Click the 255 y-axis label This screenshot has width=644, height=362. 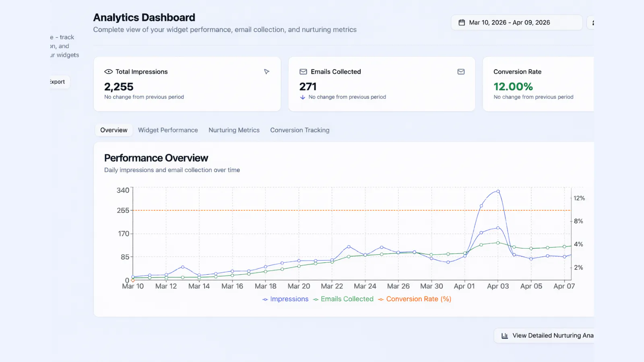point(123,210)
